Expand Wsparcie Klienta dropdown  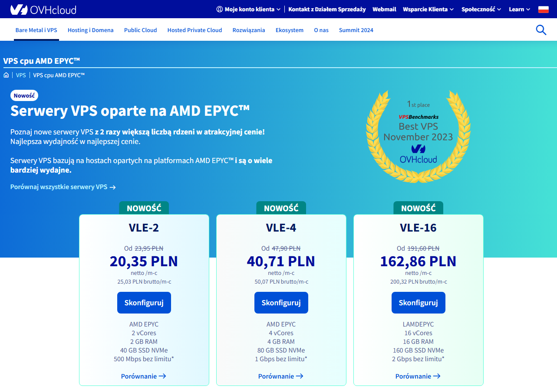click(428, 9)
